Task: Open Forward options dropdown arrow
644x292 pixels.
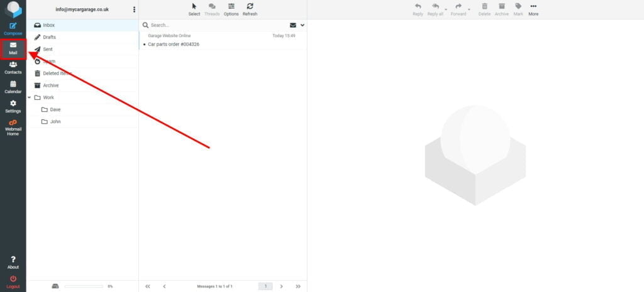Action: (x=469, y=9)
